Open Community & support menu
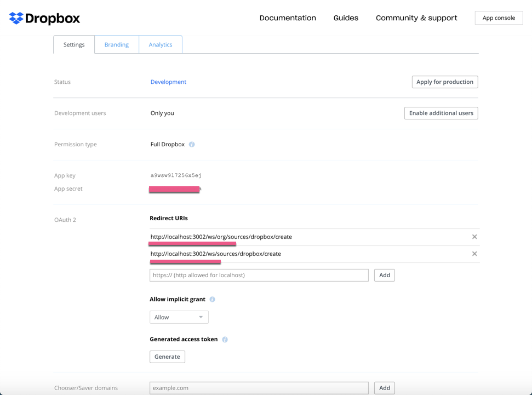The width and height of the screenshot is (532, 395). click(x=416, y=18)
